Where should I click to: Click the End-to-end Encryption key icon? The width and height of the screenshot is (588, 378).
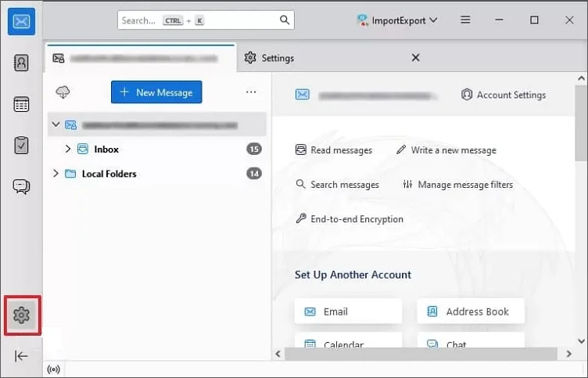pyautogui.click(x=301, y=218)
